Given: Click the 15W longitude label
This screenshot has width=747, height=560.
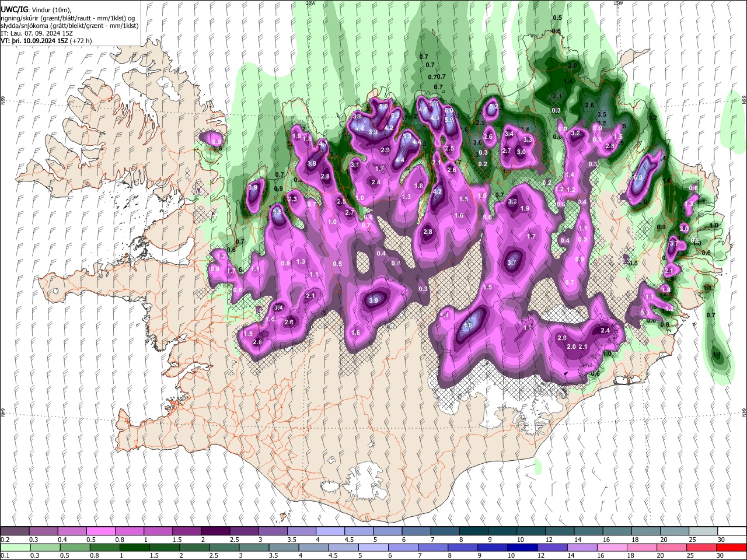Looking at the screenshot, I should click(618, 3).
